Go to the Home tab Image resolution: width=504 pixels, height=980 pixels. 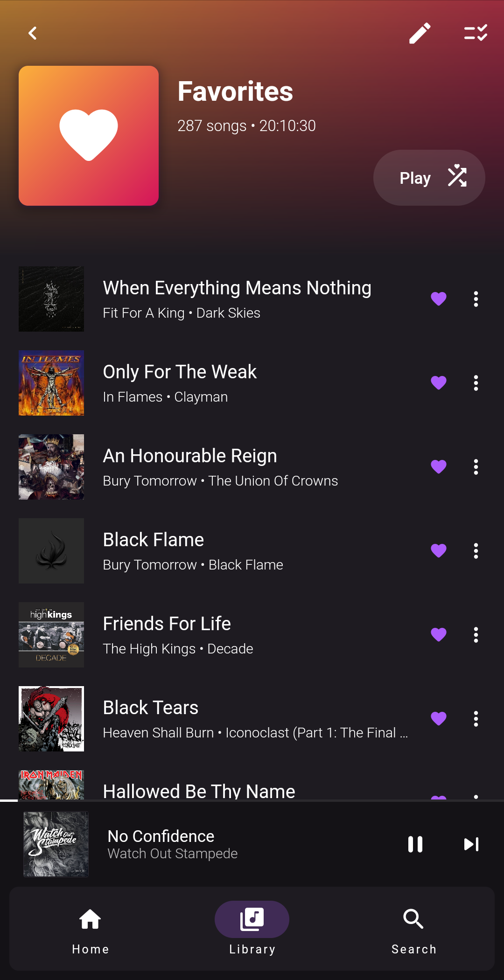coord(90,929)
